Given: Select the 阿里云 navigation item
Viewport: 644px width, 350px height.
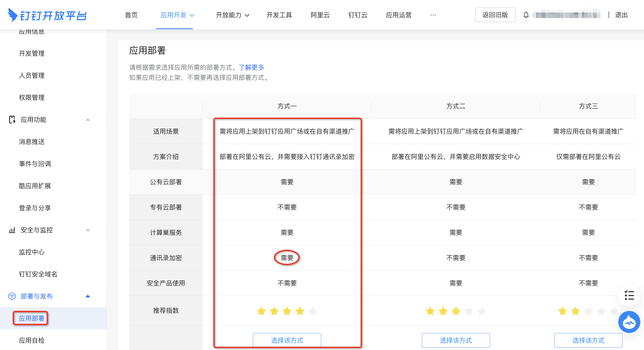Looking at the screenshot, I should [x=321, y=15].
